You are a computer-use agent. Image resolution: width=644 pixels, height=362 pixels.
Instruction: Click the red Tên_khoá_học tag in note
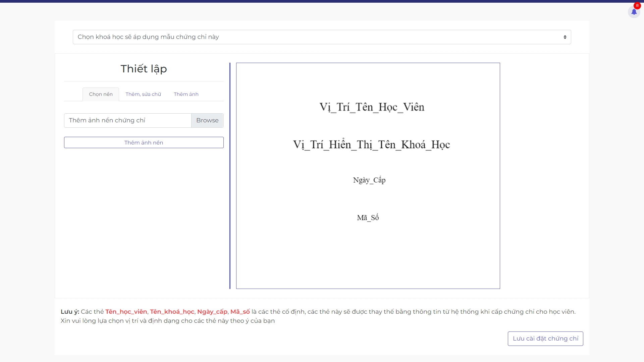pos(172,312)
